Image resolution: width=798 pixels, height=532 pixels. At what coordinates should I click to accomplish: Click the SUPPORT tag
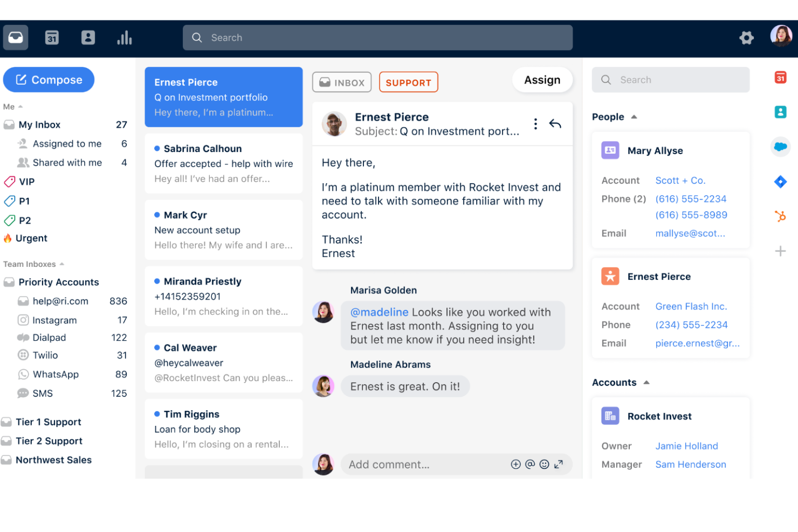(x=408, y=82)
